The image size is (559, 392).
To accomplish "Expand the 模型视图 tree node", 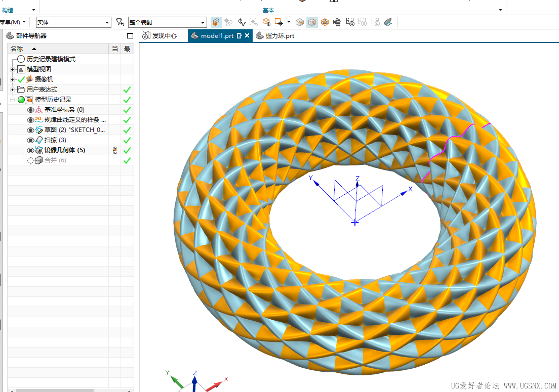I will 12,69.
